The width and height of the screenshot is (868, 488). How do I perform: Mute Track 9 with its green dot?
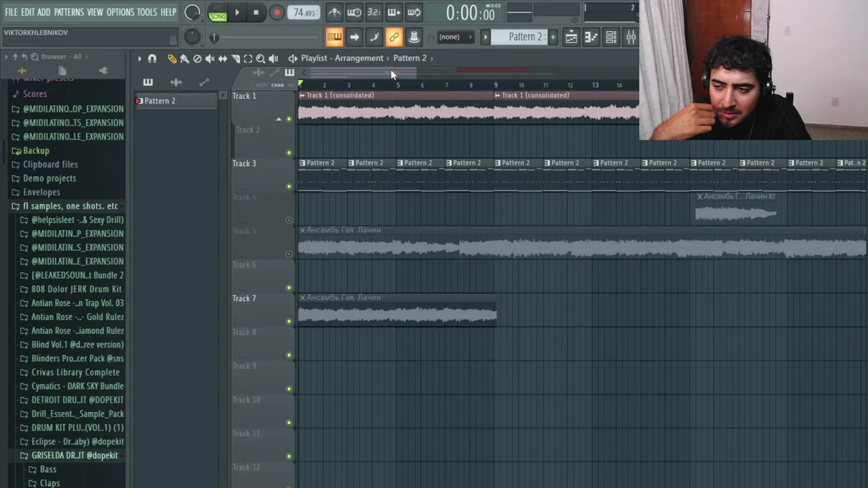(x=289, y=389)
